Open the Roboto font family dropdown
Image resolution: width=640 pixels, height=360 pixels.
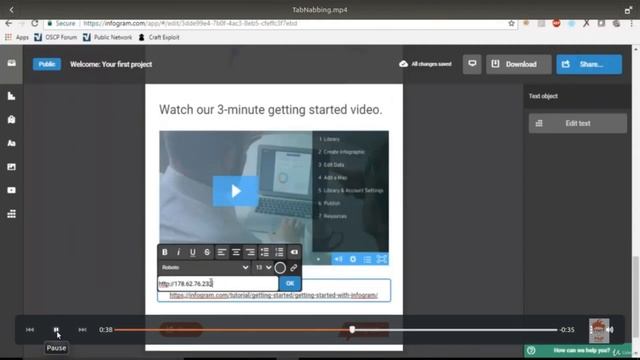tap(204, 267)
